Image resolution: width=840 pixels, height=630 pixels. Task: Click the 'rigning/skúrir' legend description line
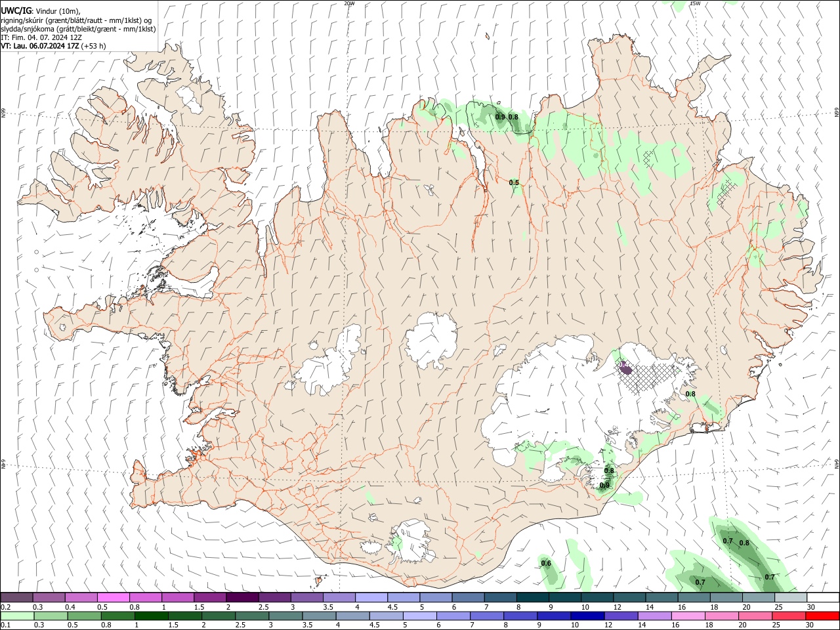point(76,20)
